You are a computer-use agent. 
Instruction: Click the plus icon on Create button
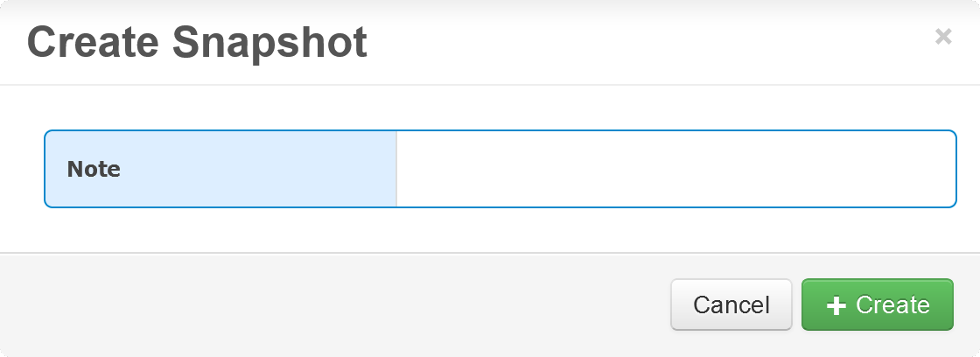pos(836,305)
